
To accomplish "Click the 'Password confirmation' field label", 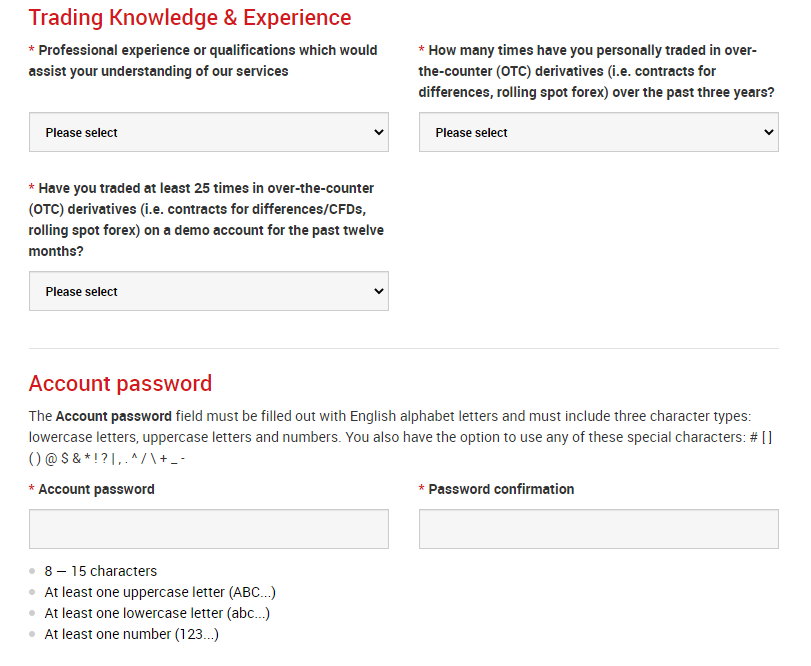I will point(501,489).
